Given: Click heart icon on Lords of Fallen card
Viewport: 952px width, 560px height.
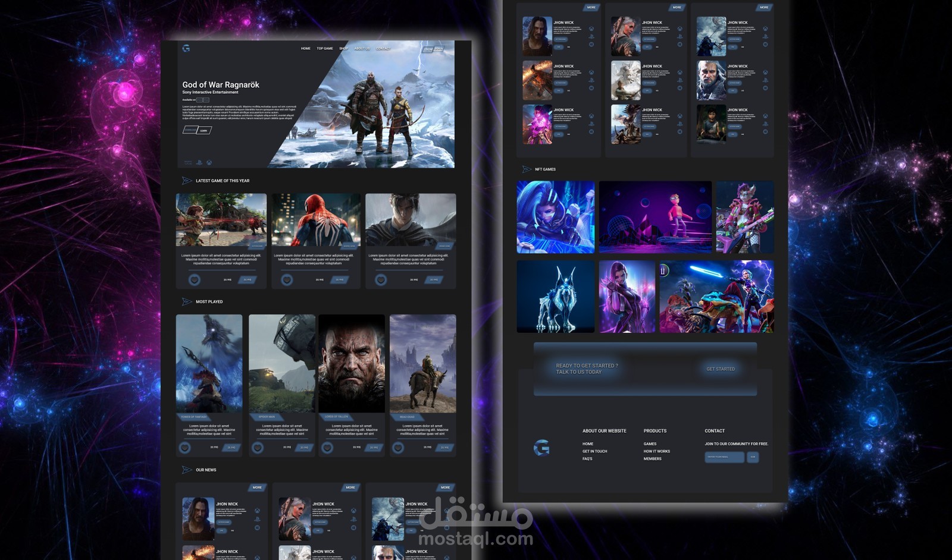Looking at the screenshot, I should click(x=327, y=448).
